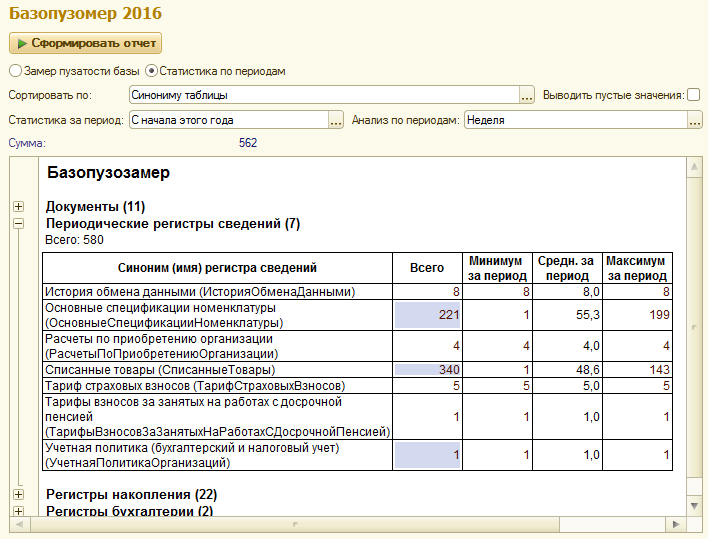Collapse Периодические регистры сведений group
This screenshot has width=708, height=539.
18,224
